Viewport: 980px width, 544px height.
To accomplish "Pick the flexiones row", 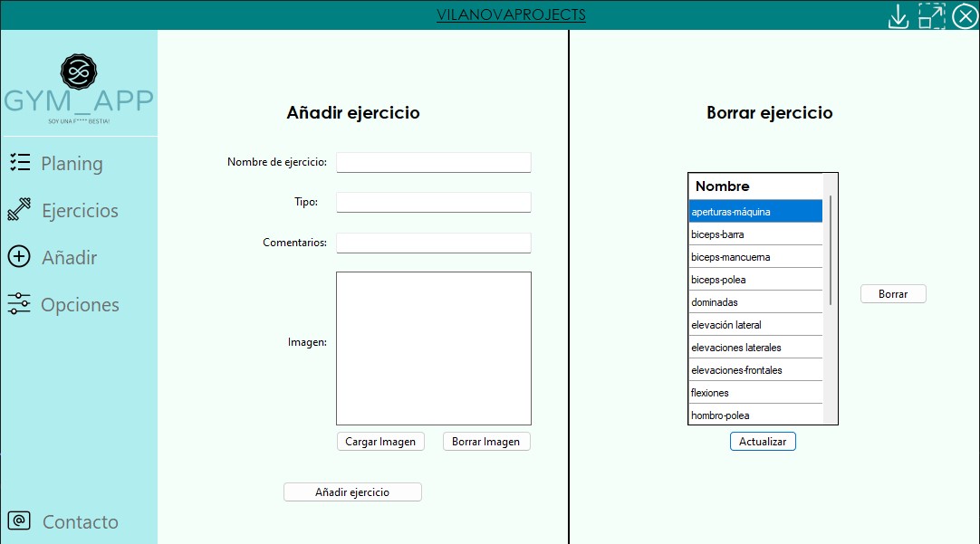I will pyautogui.click(x=755, y=392).
